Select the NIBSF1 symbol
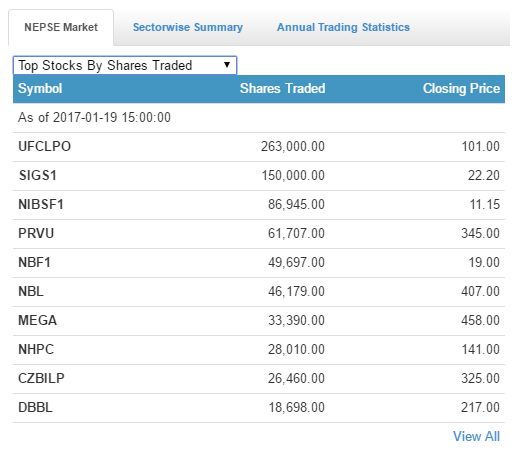Screen dimensions: 522x473 [41, 205]
